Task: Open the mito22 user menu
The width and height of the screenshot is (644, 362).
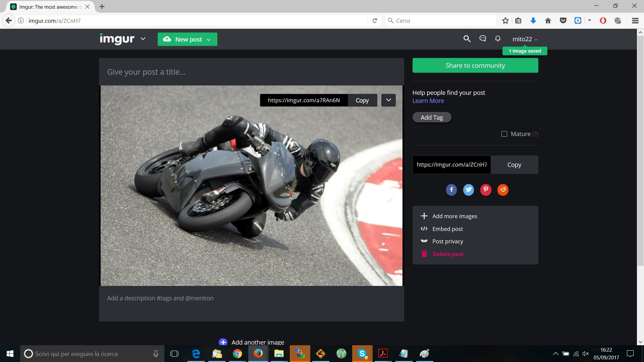Action: (525, 39)
